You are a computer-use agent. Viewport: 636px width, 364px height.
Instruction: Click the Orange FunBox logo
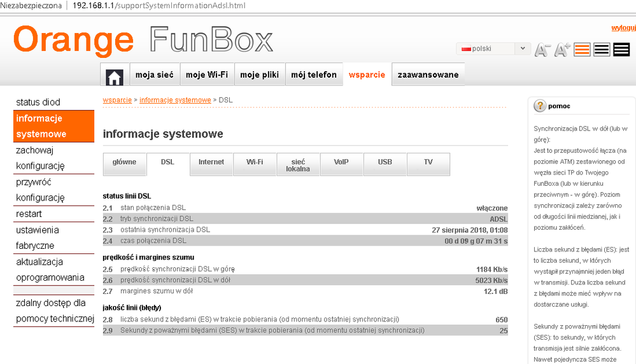click(x=143, y=40)
